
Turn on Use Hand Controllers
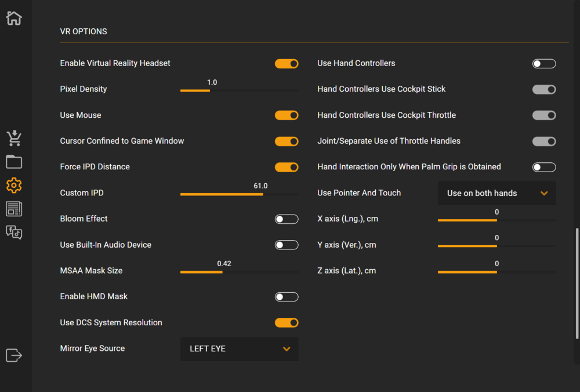[544, 64]
